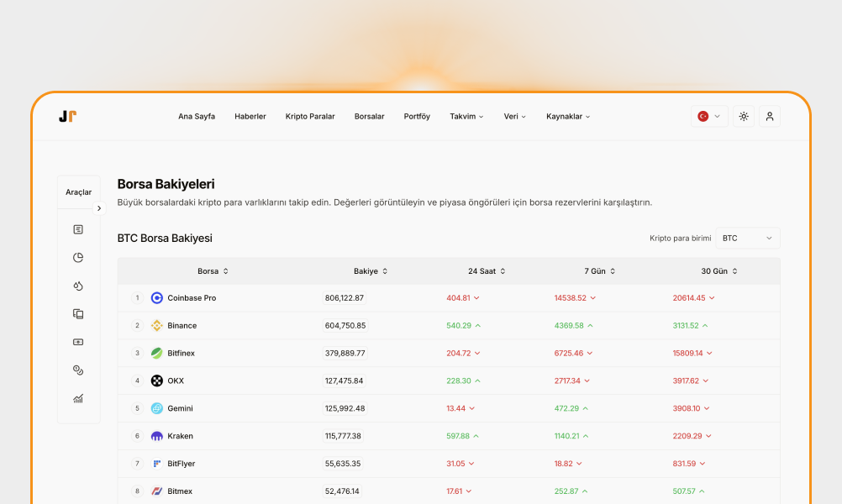Select the liquidity droplet icon in the sidebar
The image size is (842, 504).
[78, 286]
